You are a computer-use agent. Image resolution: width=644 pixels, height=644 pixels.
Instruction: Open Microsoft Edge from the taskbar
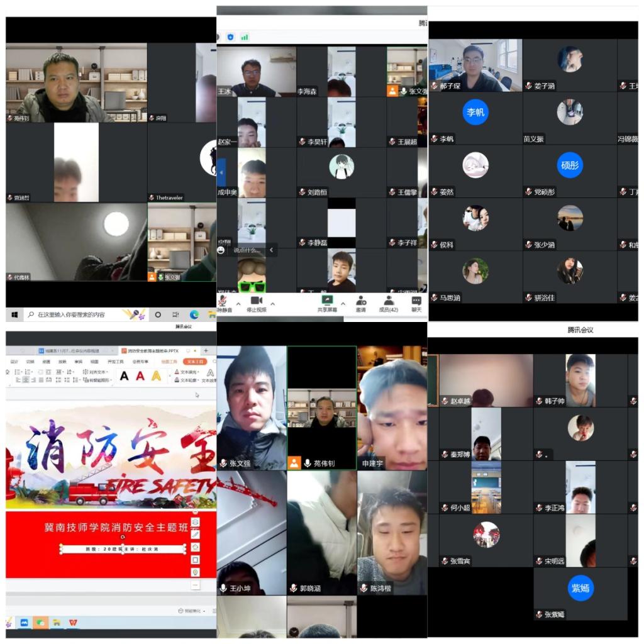(x=194, y=314)
